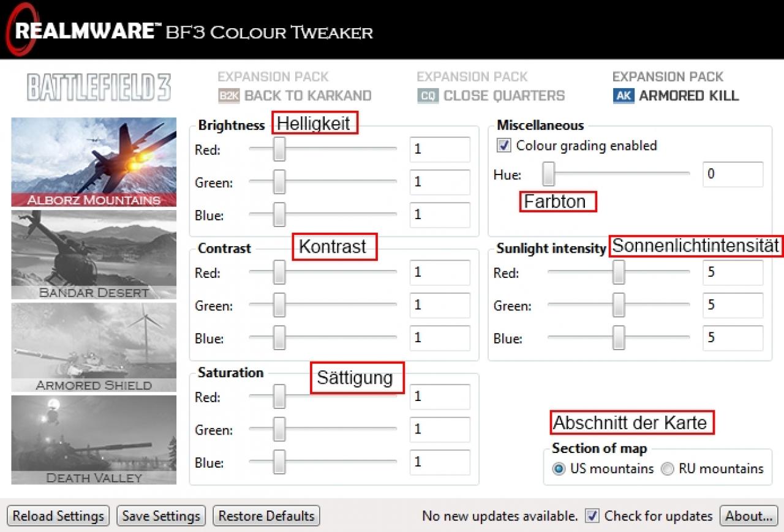The image size is (784, 532).
Task: Click the Brightness Green slider handle
Action: click(x=279, y=182)
